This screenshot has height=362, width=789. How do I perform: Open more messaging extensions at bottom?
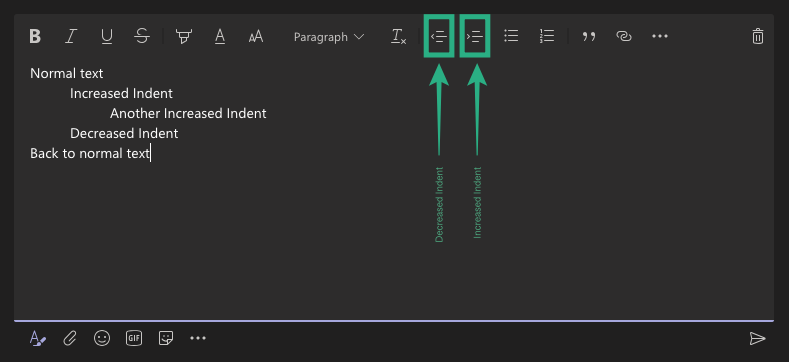point(198,338)
